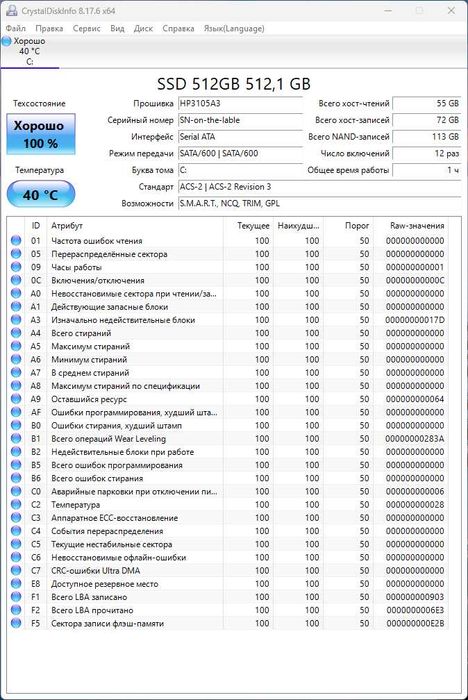Click the Raw-значения column header
This screenshot has height=700, width=468.
click(411, 226)
